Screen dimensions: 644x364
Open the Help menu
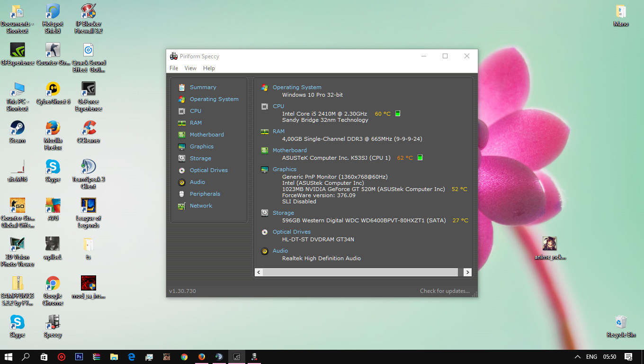coord(209,68)
